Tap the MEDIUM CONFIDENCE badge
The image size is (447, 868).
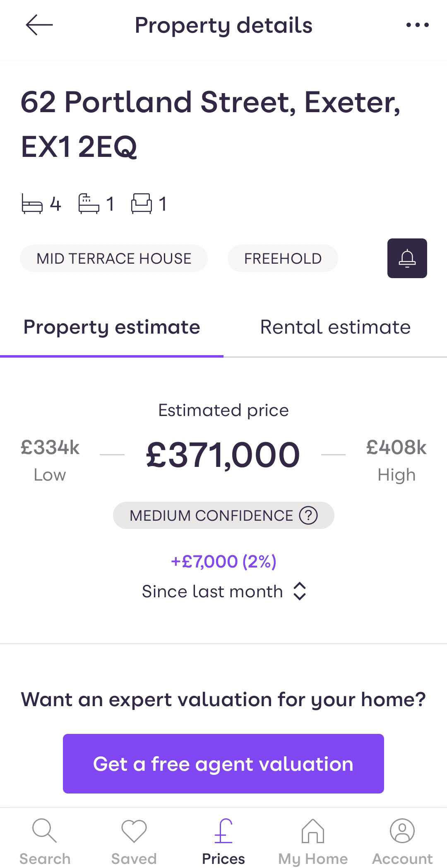[x=211, y=515]
